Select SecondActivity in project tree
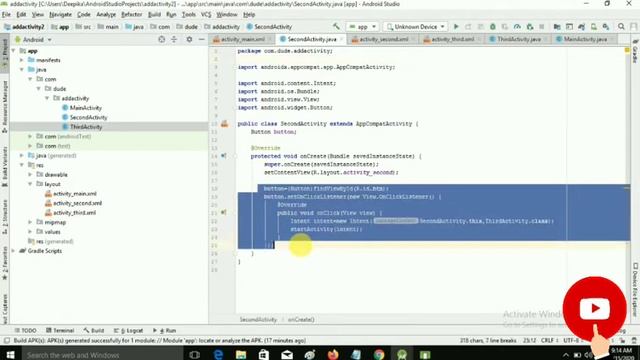 (89, 117)
